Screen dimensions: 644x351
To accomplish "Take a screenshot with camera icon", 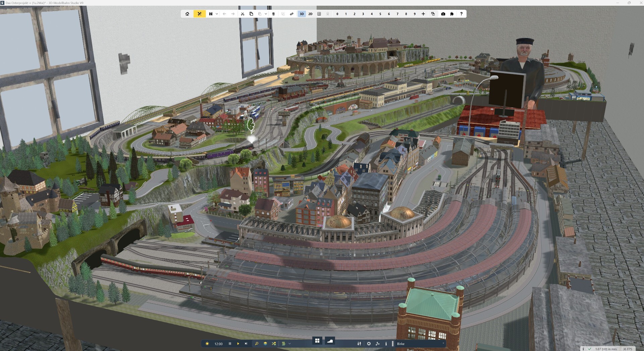I will click(x=443, y=14).
